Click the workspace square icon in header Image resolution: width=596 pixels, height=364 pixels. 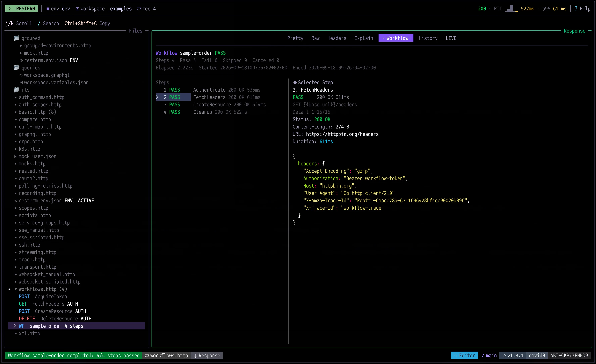tap(77, 9)
